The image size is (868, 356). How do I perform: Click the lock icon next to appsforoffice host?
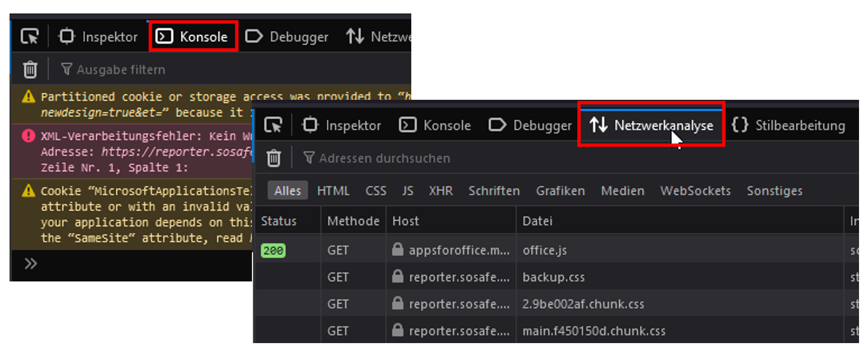click(398, 250)
